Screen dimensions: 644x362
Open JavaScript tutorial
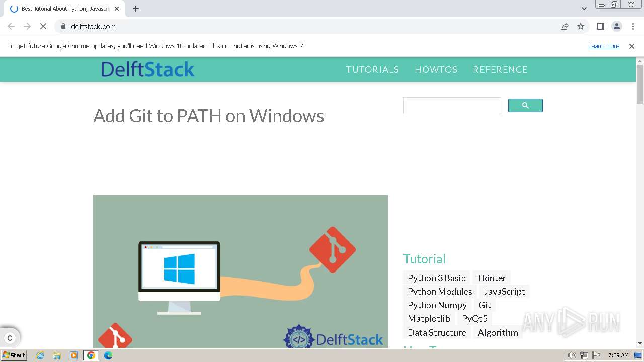pyautogui.click(x=504, y=292)
